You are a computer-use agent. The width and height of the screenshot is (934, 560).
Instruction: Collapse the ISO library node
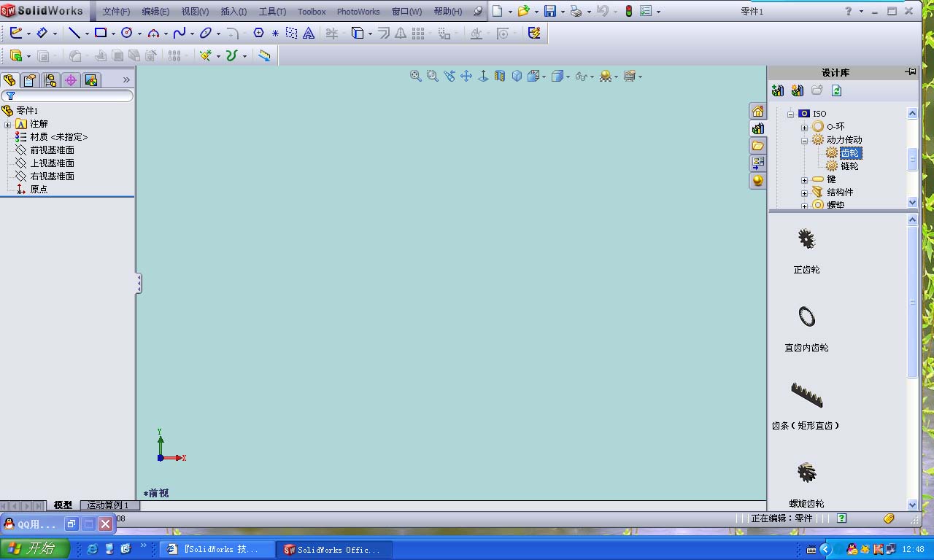pos(790,114)
